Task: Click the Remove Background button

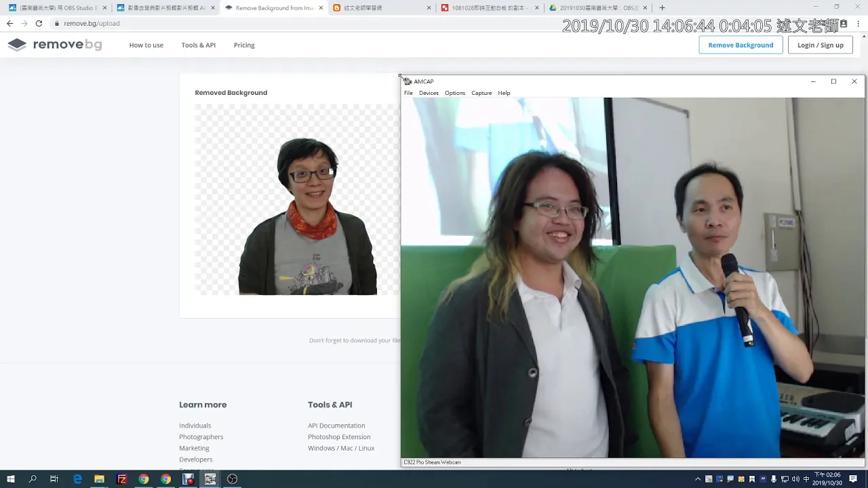Action: coord(741,45)
